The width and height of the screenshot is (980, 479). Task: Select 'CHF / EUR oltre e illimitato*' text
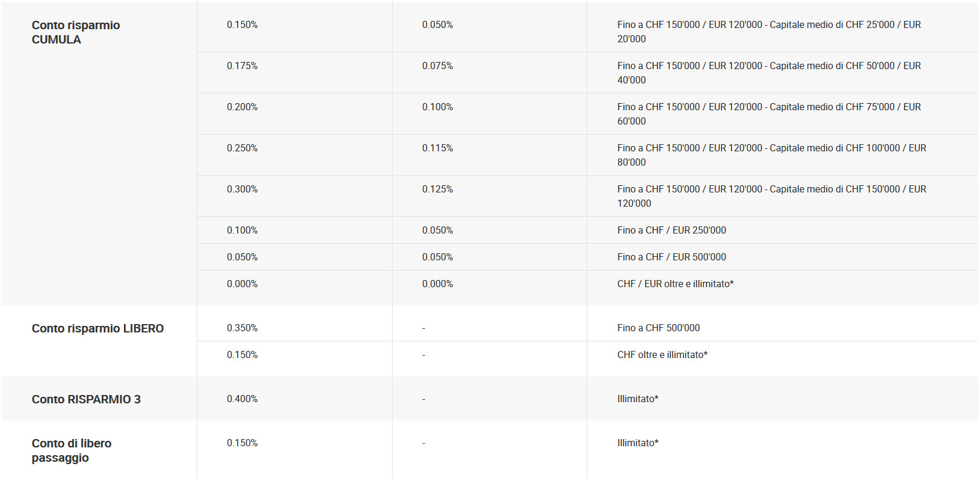pyautogui.click(x=676, y=284)
